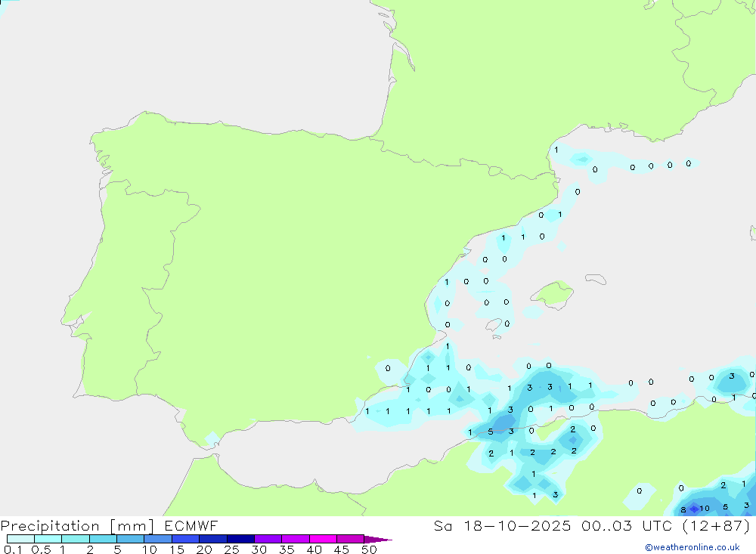Click the 45–50 mm legend color swatch
The height and width of the screenshot is (554, 756).
tap(351, 539)
